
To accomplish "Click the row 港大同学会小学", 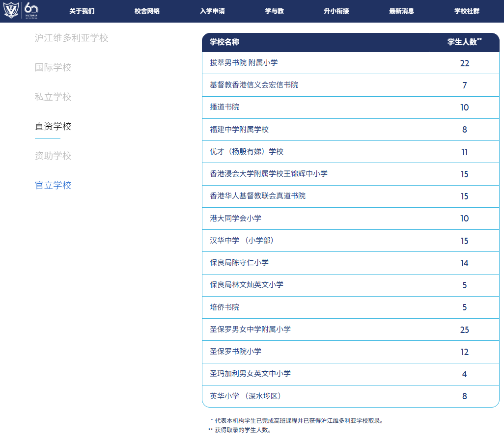I will [x=351, y=218].
